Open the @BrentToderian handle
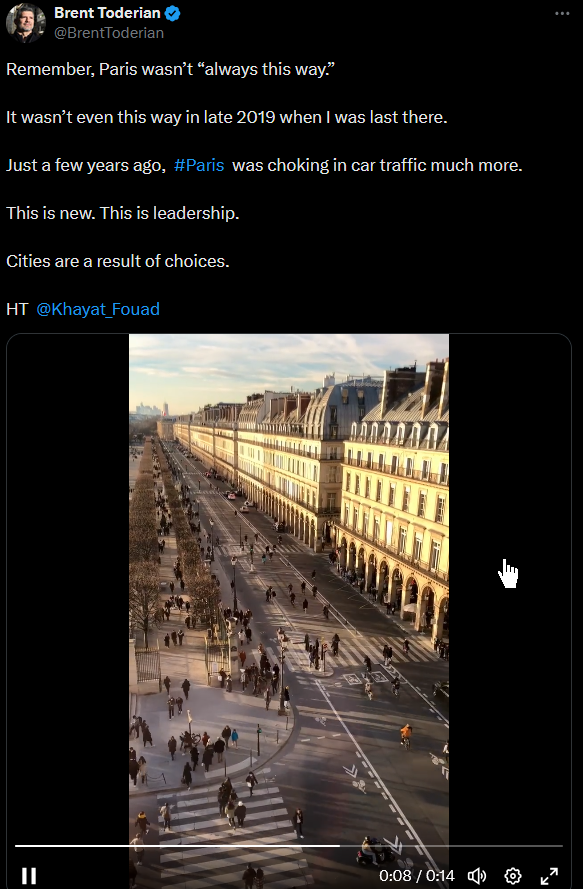Image resolution: width=583 pixels, height=889 pixels. pyautogui.click(x=109, y=33)
